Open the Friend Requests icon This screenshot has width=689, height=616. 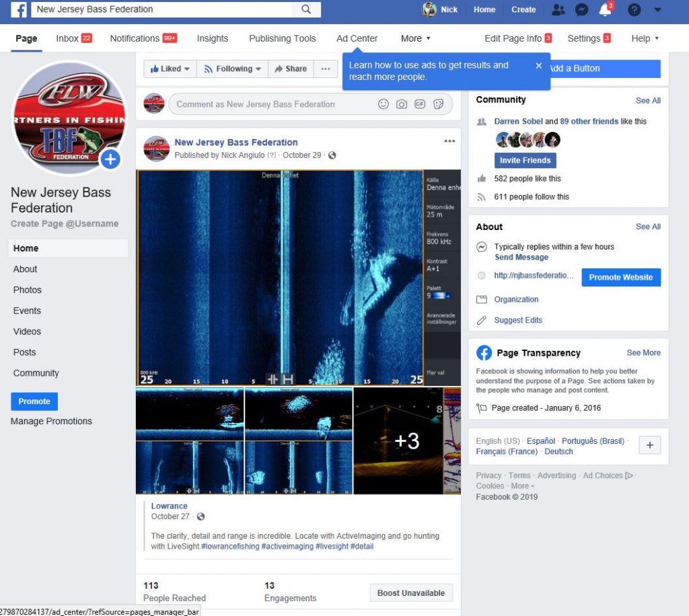click(558, 9)
